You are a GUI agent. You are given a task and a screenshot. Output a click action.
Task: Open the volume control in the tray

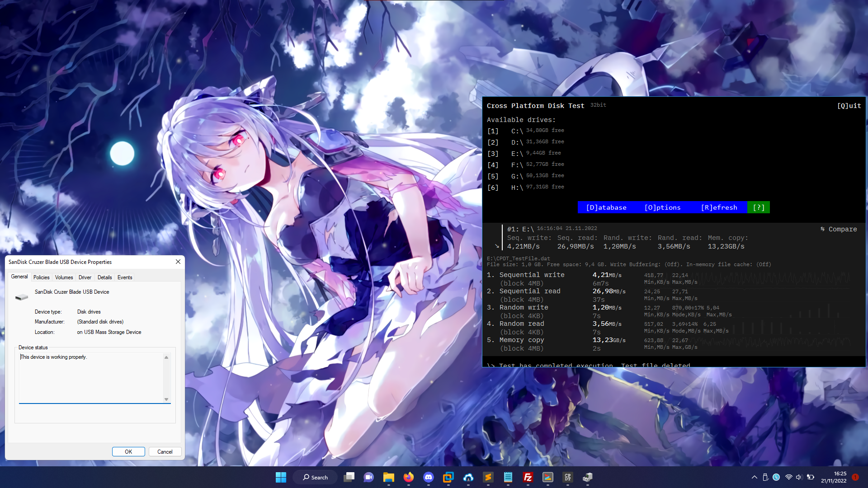click(x=799, y=477)
